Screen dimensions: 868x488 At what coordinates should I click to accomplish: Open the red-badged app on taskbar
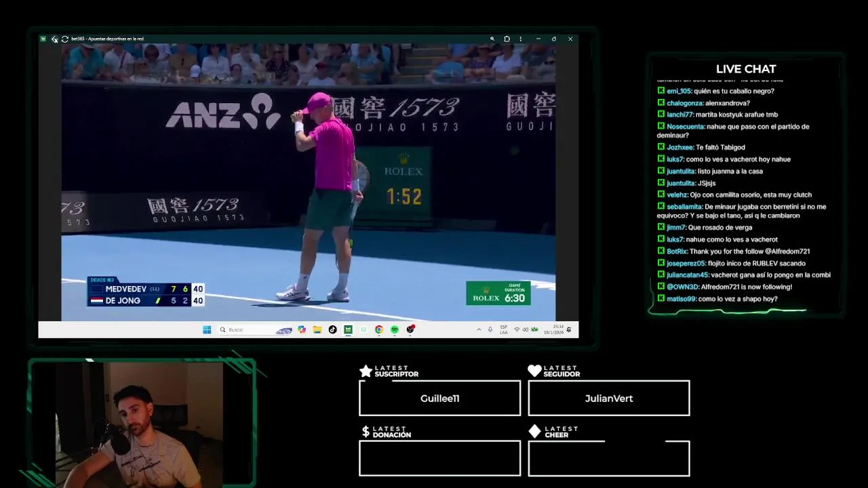[410, 329]
